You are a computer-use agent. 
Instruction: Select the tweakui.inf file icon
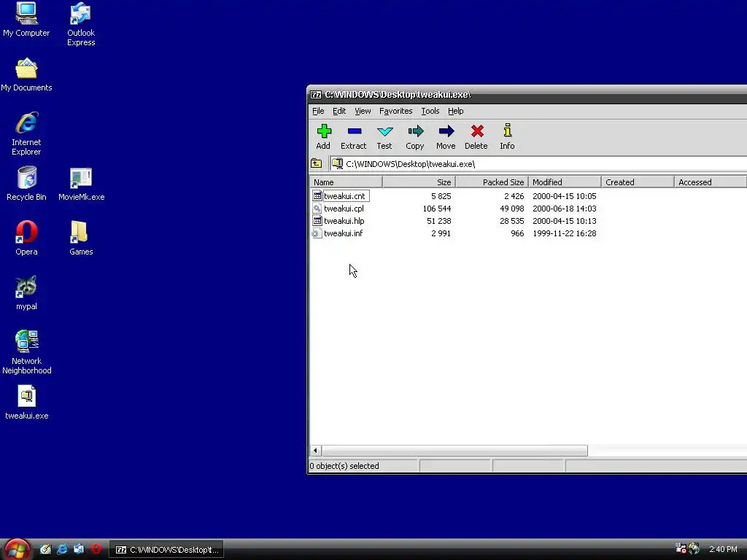[x=317, y=233]
